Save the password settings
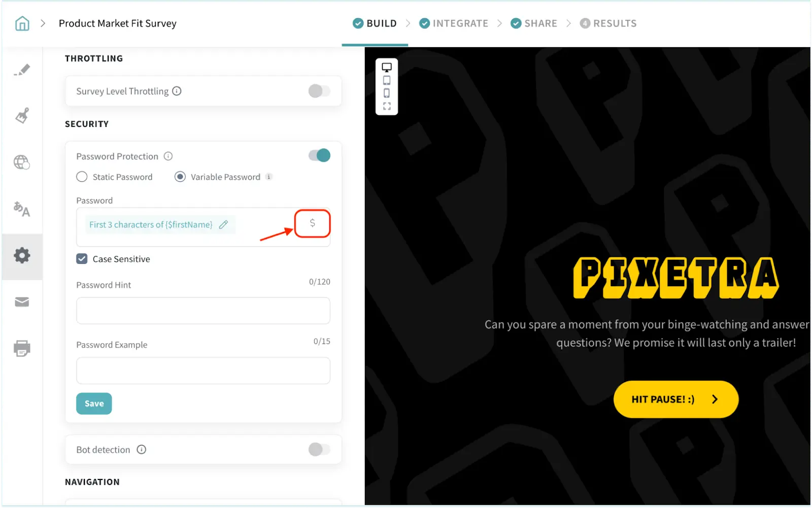812x509 pixels. click(x=94, y=404)
